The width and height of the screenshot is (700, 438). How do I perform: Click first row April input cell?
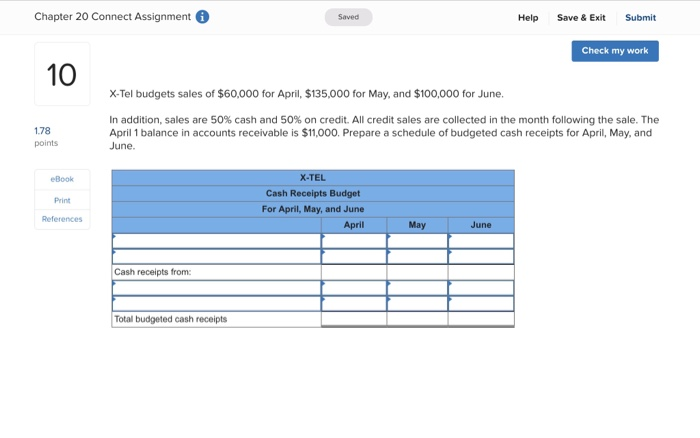pos(354,241)
